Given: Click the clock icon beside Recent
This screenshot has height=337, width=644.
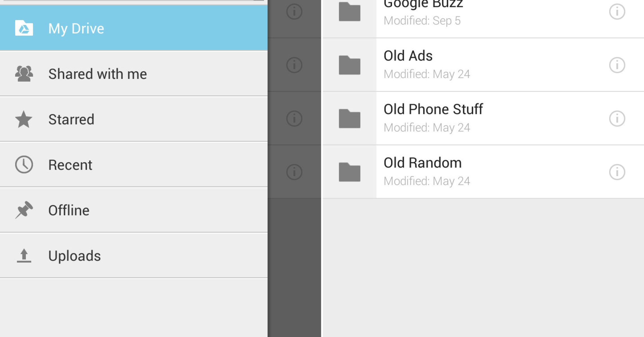Looking at the screenshot, I should click(x=24, y=165).
